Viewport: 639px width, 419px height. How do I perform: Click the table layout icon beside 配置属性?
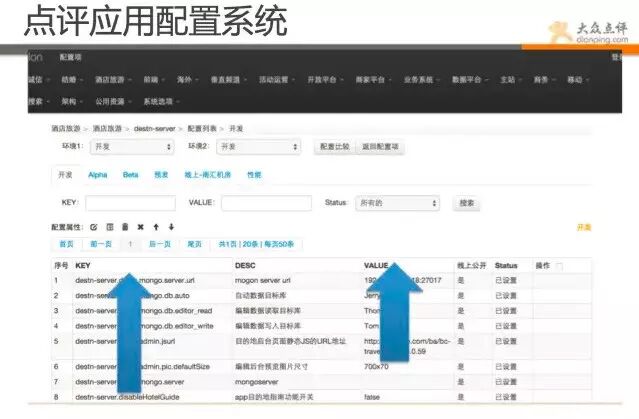click(110, 227)
